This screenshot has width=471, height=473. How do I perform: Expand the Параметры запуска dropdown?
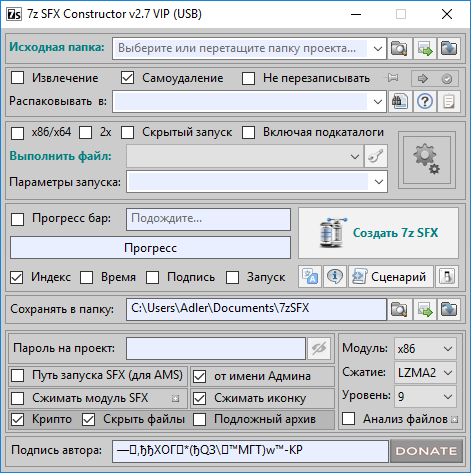(379, 182)
